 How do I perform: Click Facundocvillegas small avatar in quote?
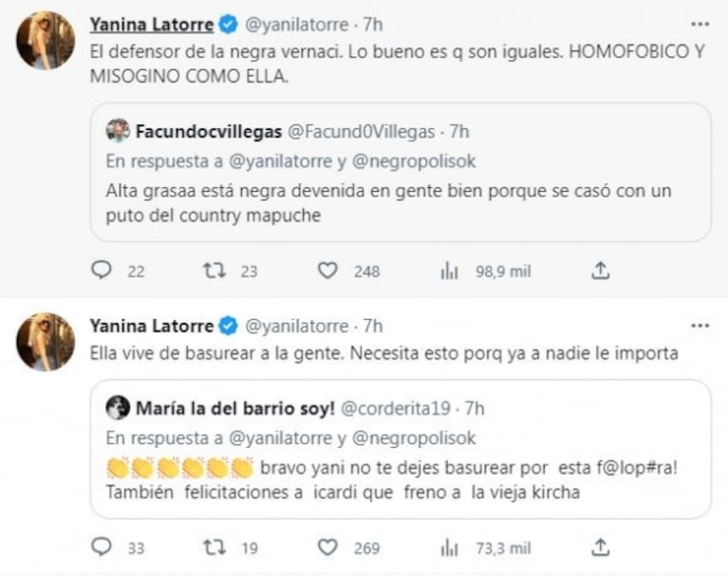coord(118,130)
